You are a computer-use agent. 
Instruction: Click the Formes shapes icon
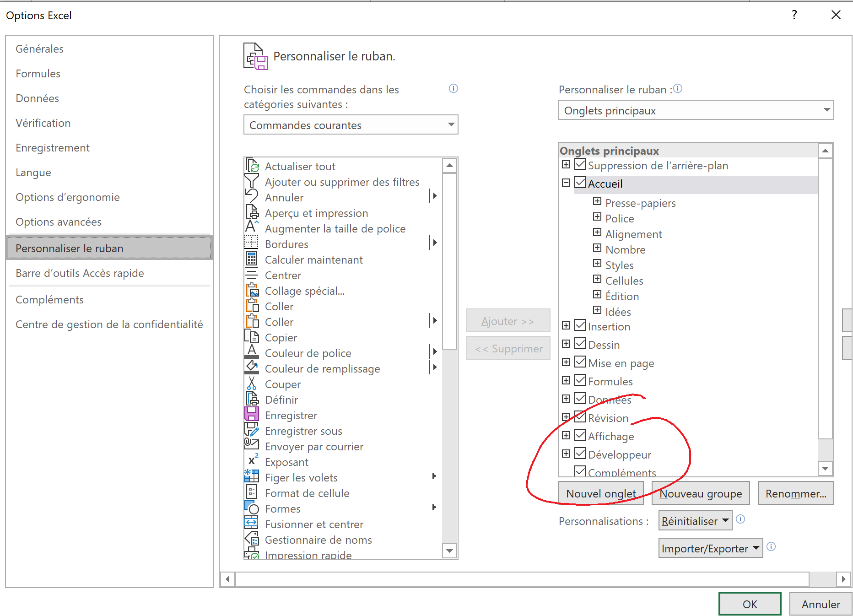coord(252,508)
